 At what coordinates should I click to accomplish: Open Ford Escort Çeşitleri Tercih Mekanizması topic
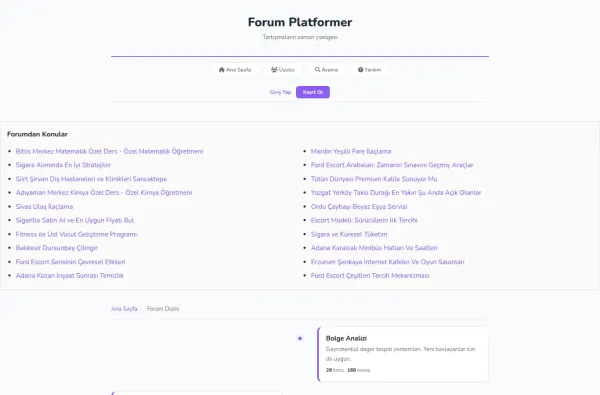(x=370, y=276)
